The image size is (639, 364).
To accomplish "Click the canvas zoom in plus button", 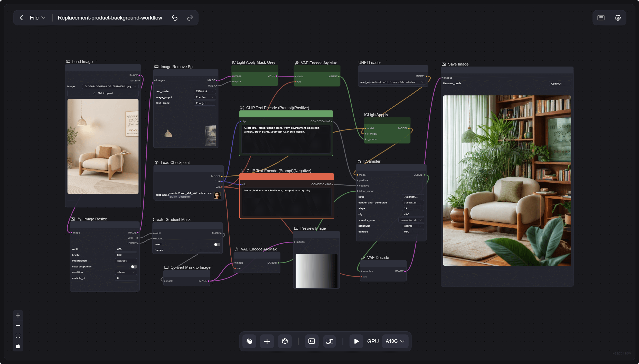I will point(18,315).
